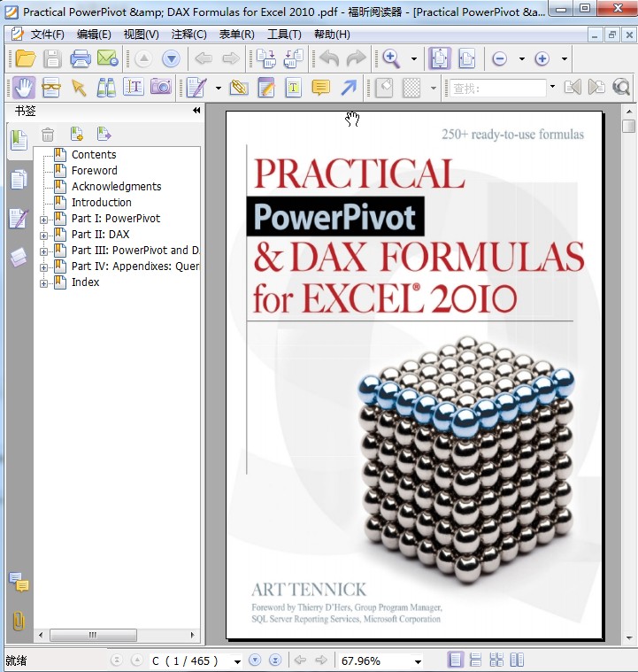Image resolution: width=638 pixels, height=672 pixels.
Task: Open the 表单(R) menu
Action: [x=236, y=35]
